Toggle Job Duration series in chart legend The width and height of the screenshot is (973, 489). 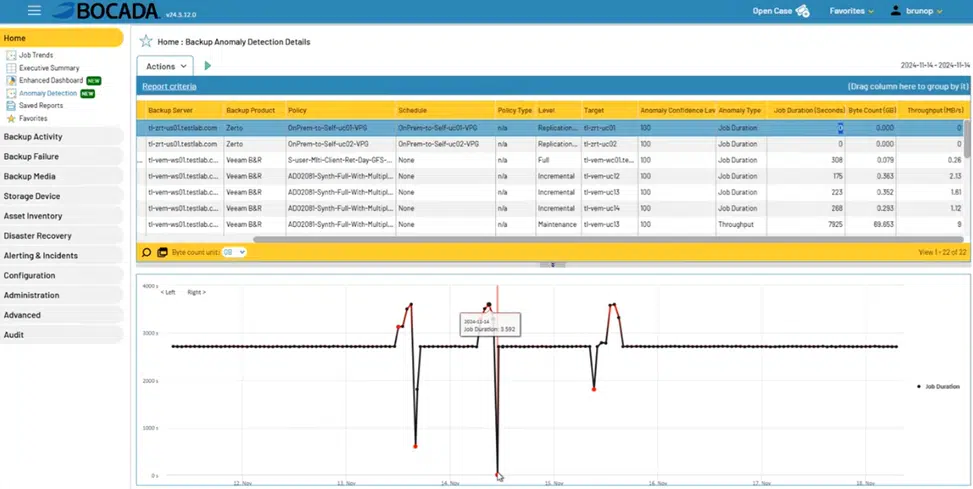point(938,387)
